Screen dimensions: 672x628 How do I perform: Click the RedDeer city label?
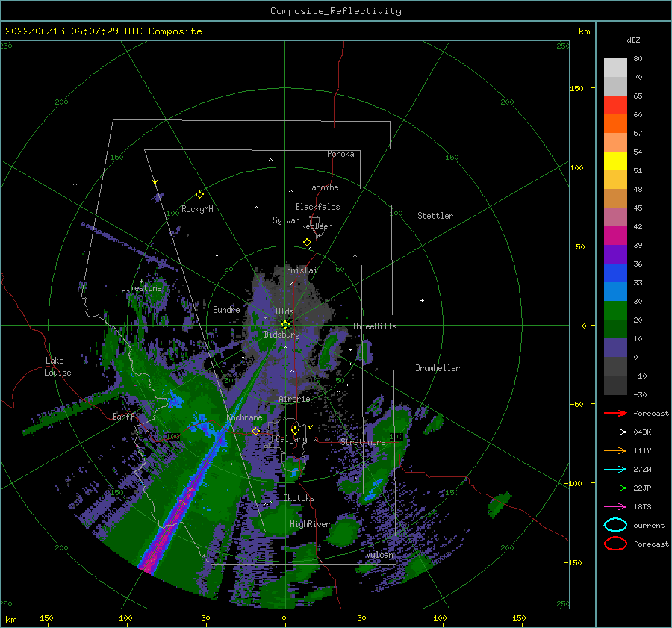click(x=317, y=226)
